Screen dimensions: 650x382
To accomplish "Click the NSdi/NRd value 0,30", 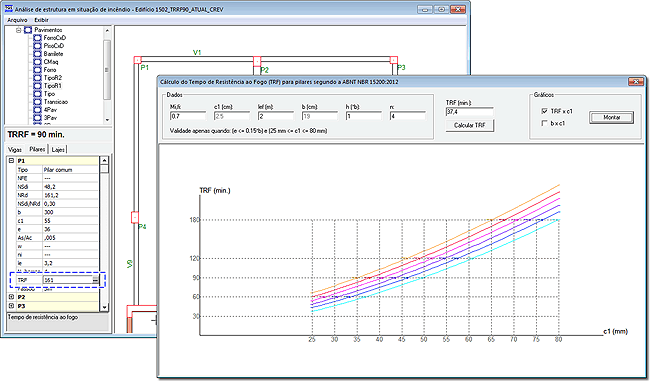I will pos(49,204).
